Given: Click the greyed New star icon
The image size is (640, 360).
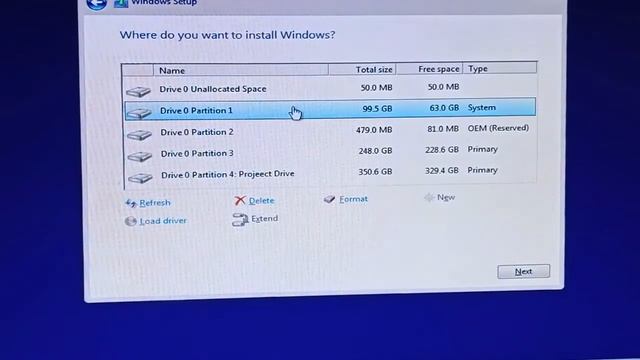Looking at the screenshot, I should [x=429, y=198].
